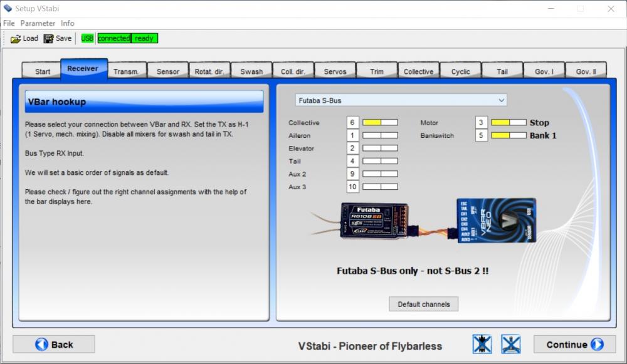Click the Continue button

click(574, 344)
